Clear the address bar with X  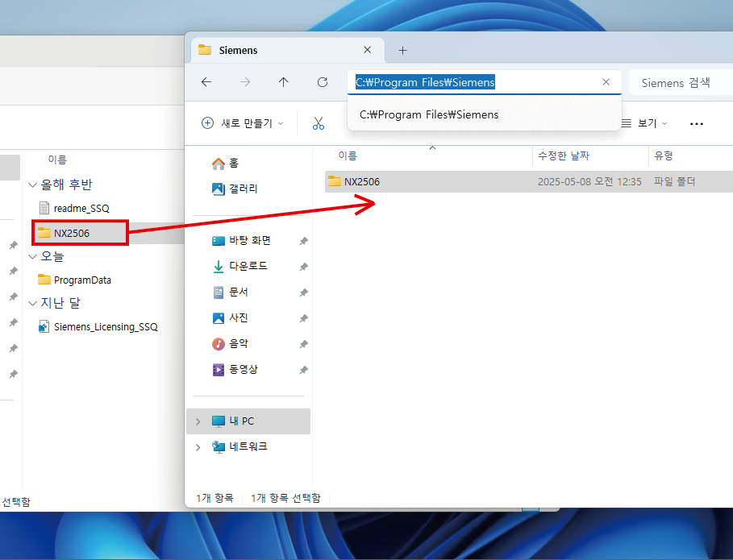(x=606, y=82)
